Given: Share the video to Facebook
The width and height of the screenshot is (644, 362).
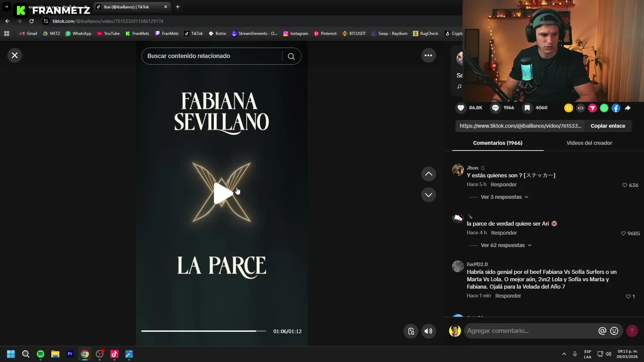Looking at the screenshot, I should [x=616, y=108].
